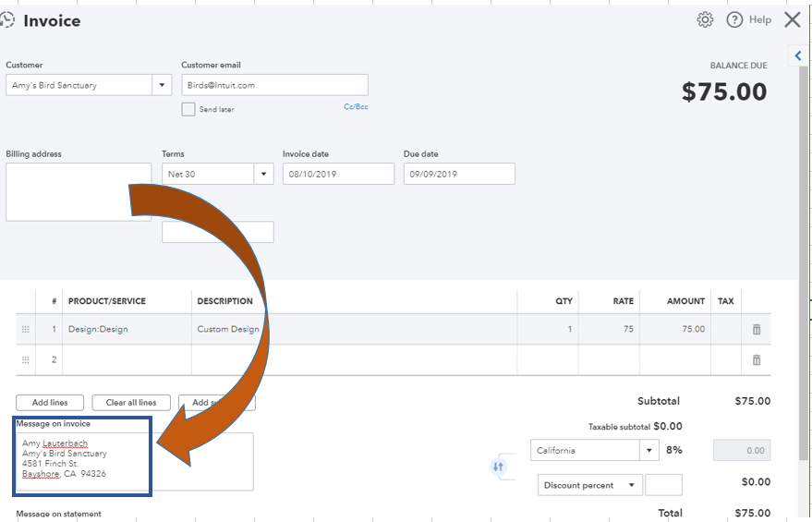Click the recent invoices clock icon
Viewport: 812px width, 522px height.
tap(7, 19)
